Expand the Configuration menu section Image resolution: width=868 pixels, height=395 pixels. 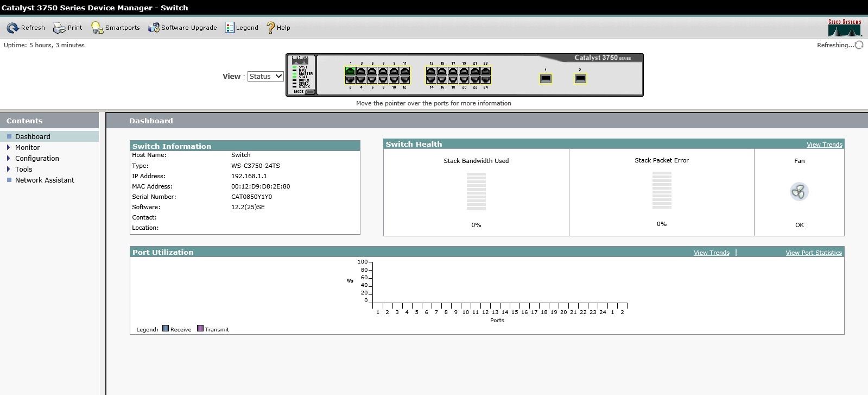coord(37,159)
